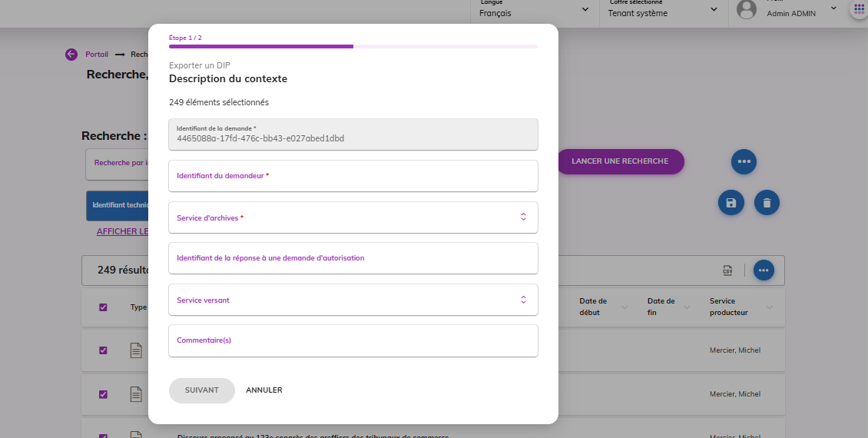Uncheck the second result row checkbox

[x=103, y=394]
